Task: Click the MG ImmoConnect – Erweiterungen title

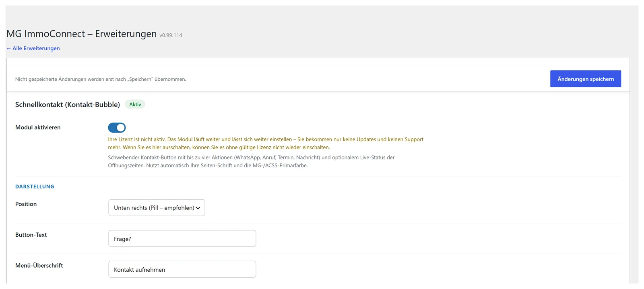Action: pos(81,34)
